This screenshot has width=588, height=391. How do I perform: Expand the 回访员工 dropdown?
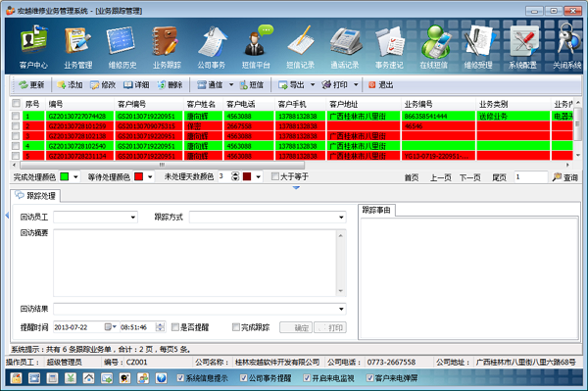click(x=133, y=217)
